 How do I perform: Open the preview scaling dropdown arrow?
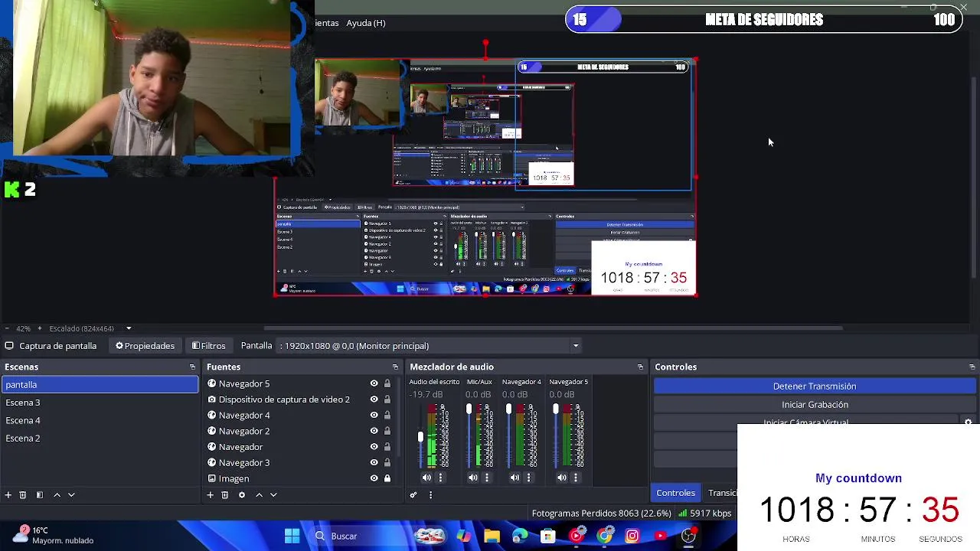point(129,328)
